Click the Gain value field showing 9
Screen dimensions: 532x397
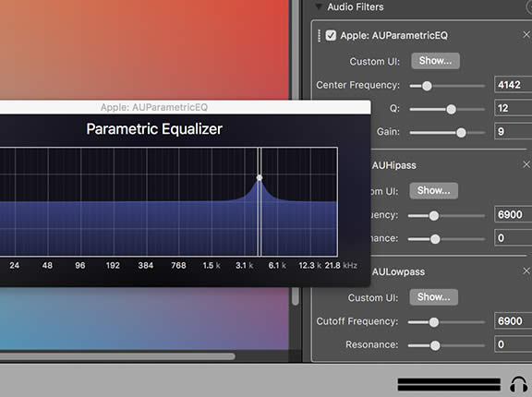coord(513,131)
